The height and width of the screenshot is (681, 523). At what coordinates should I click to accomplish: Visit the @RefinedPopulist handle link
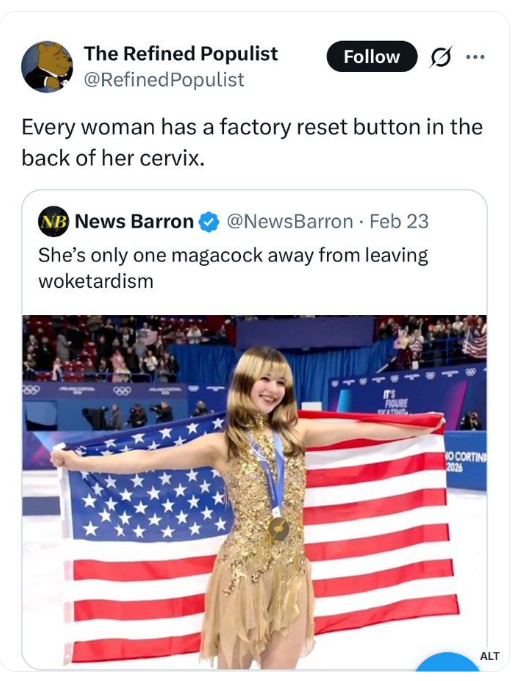(x=164, y=80)
